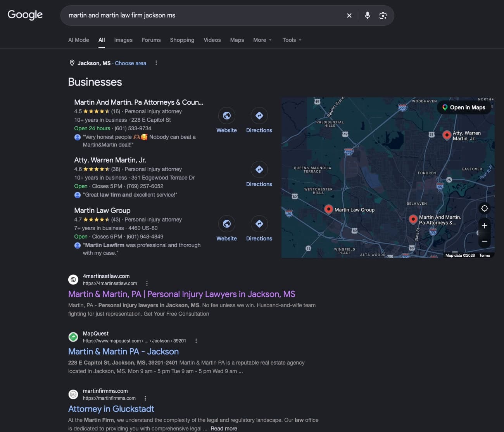The height and width of the screenshot is (432, 504).
Task: Click the Martin And Martin Pa Attorneys map pin
Action: (x=413, y=219)
